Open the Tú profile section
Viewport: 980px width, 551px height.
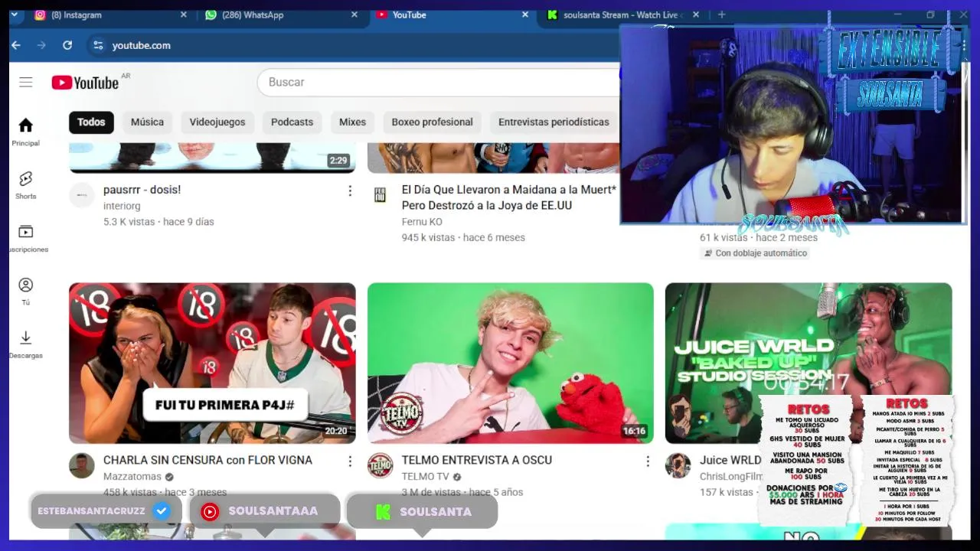click(x=26, y=292)
